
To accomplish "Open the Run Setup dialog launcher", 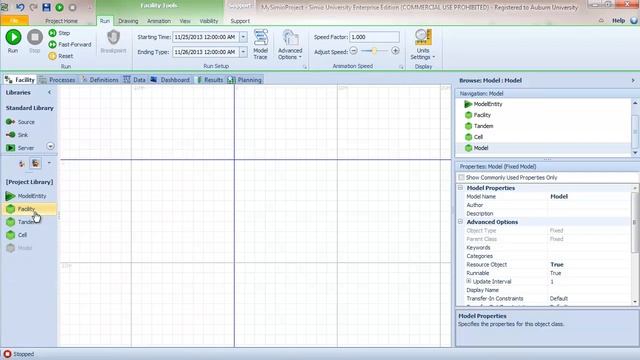I will (x=304, y=67).
